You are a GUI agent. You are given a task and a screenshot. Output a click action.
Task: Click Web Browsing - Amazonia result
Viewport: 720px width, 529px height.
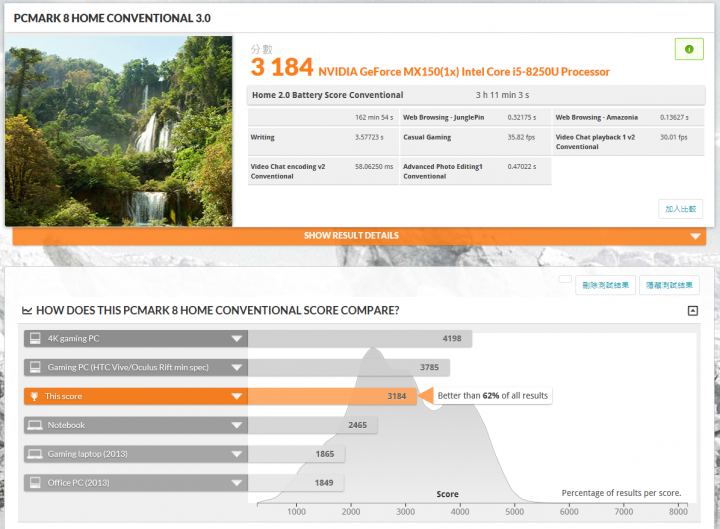coord(628,118)
